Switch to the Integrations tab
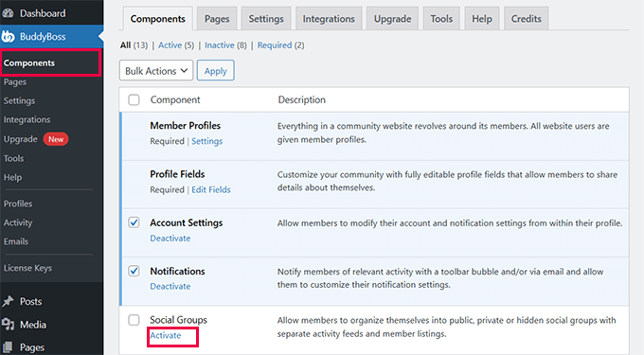This screenshot has height=355, width=644. coord(329,19)
